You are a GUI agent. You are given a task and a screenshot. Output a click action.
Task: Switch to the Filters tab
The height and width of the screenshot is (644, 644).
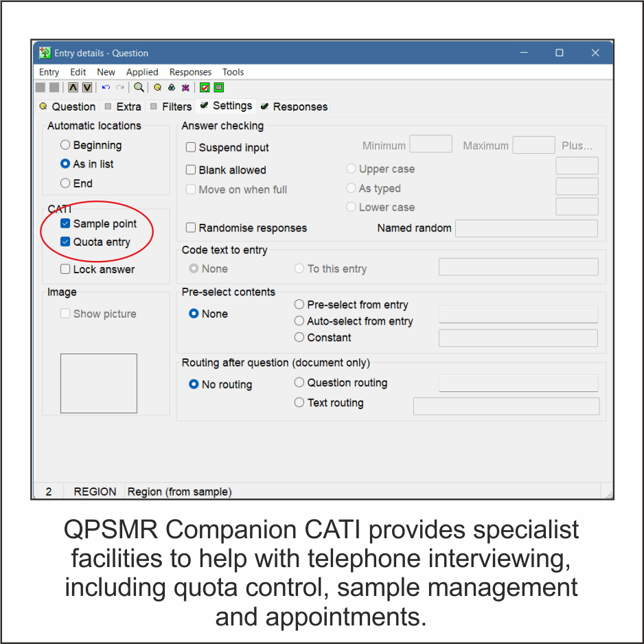pos(171,107)
